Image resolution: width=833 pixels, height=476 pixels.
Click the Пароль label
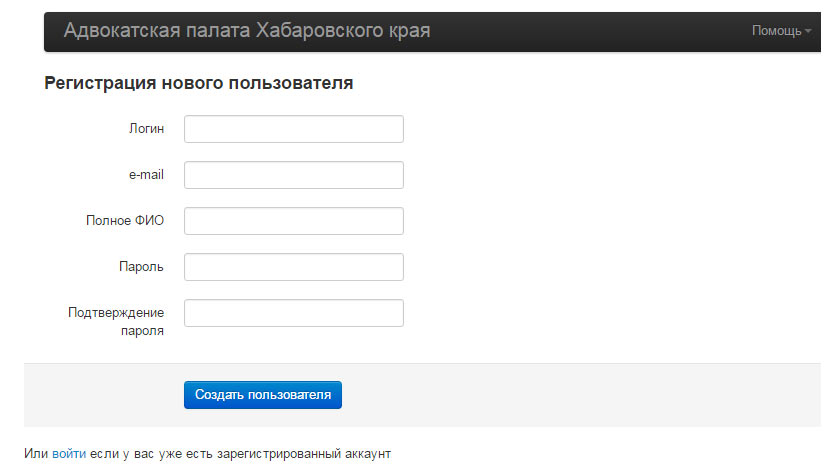tap(141, 267)
